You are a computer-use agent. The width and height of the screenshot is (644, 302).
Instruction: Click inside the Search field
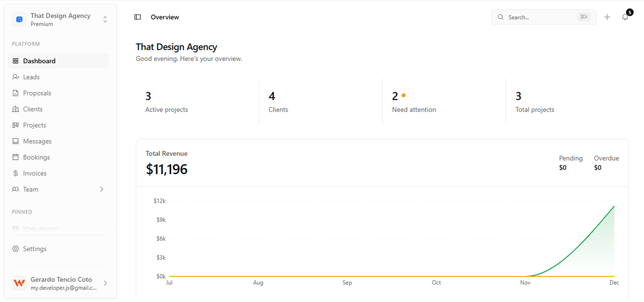pos(537,17)
